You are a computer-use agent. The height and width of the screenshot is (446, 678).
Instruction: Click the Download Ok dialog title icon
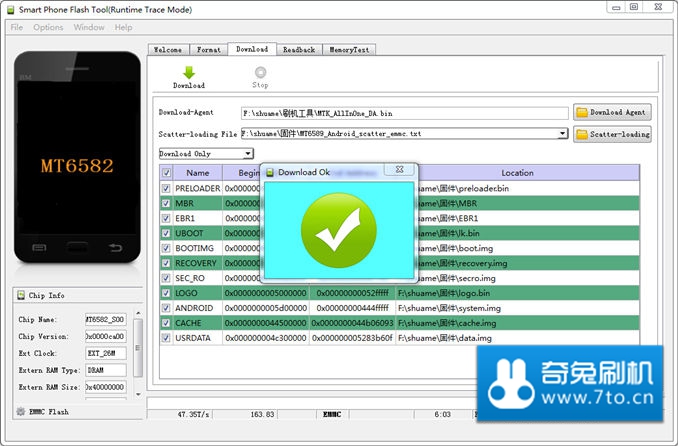(x=269, y=172)
